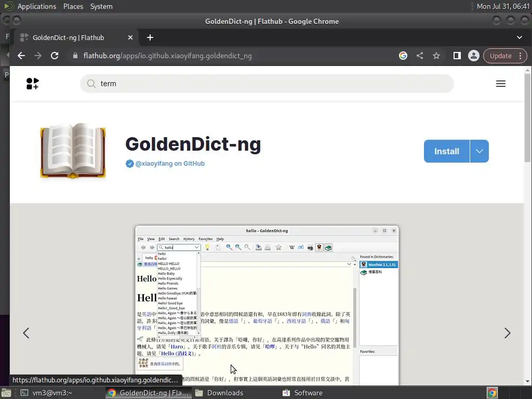Open the tab search dropdown chevron

coord(520,37)
